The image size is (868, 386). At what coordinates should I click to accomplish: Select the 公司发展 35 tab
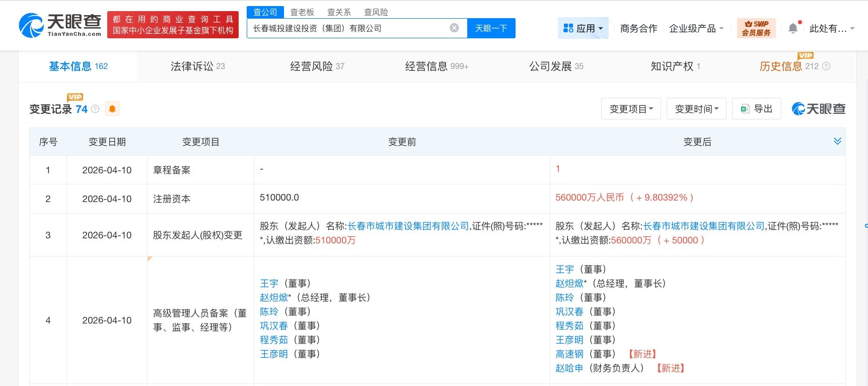tap(556, 66)
